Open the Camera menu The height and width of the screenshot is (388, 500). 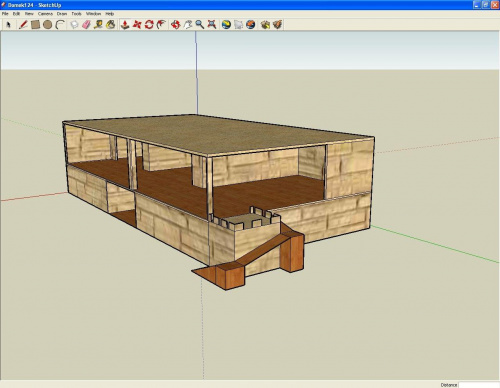point(45,14)
